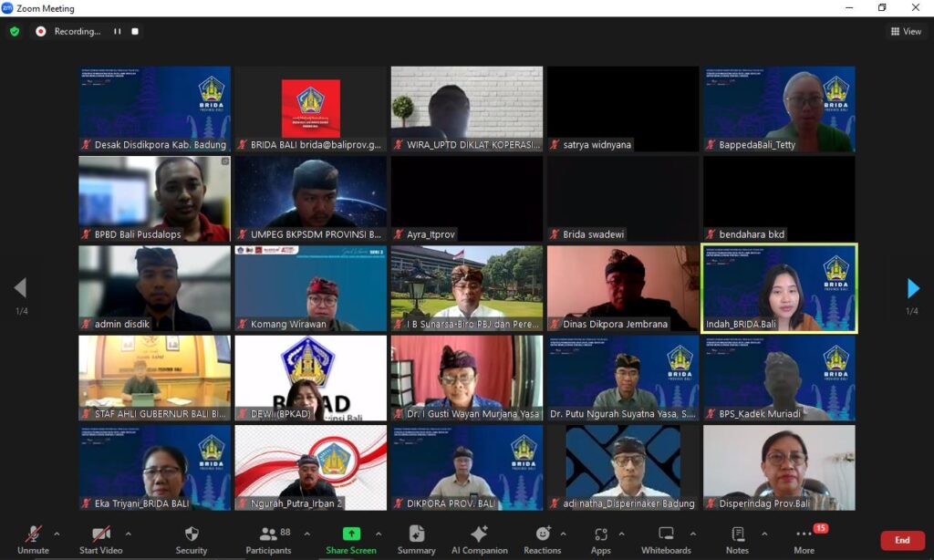Screen dimensions: 934x560
Task: Select bendahara bkd black tile
Action: (779, 199)
